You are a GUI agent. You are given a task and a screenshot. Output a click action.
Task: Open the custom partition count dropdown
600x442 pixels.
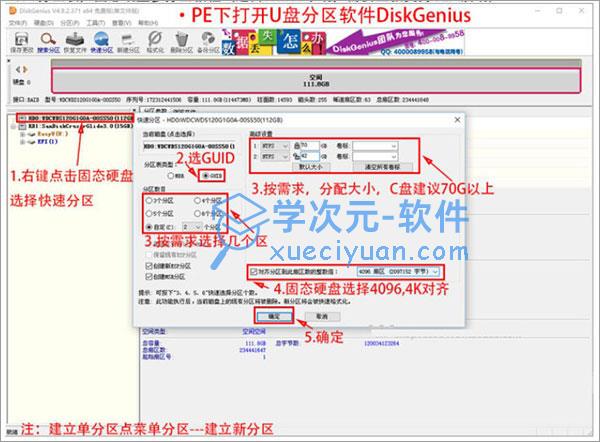(192, 227)
